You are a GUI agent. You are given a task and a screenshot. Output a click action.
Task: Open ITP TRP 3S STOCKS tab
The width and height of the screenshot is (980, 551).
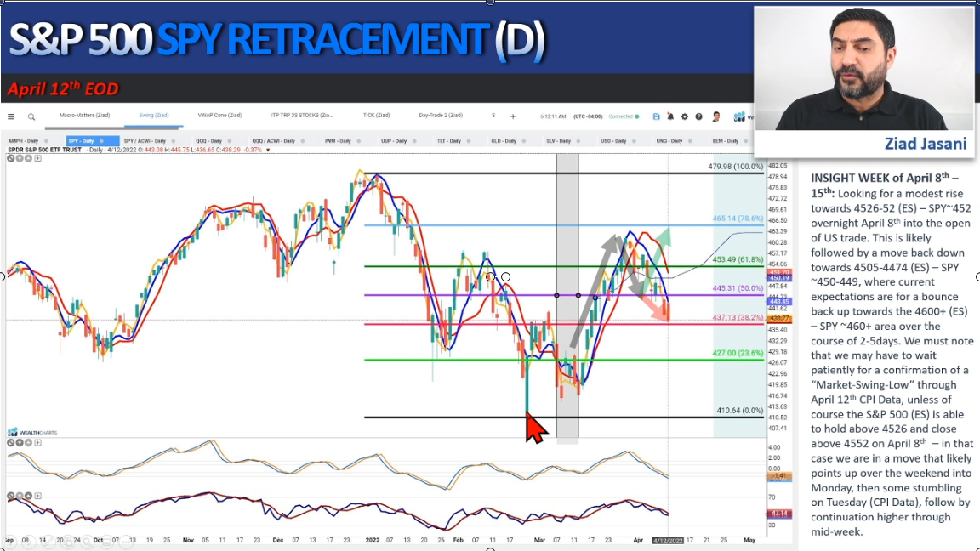[x=302, y=116]
